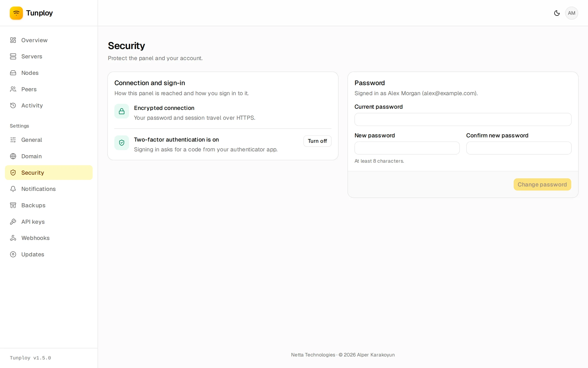The width and height of the screenshot is (588, 368).
Task: Turn off two-factor authentication
Action: [317, 141]
